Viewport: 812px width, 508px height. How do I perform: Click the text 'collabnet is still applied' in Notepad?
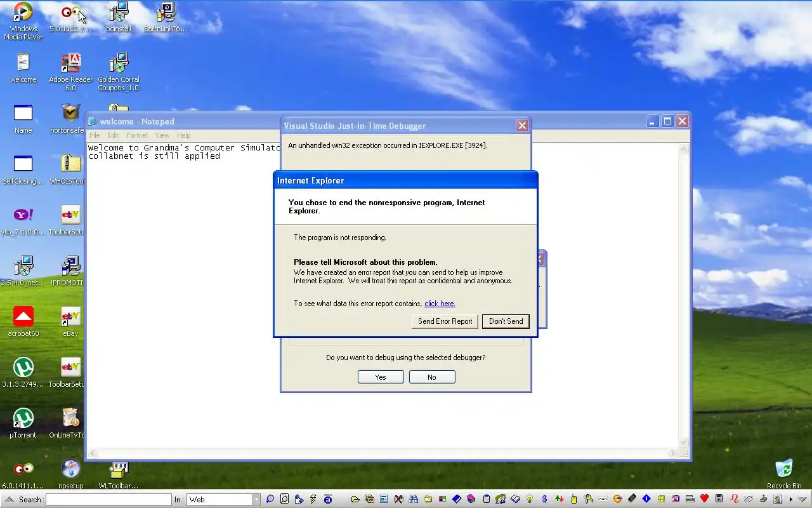pyautogui.click(x=154, y=156)
